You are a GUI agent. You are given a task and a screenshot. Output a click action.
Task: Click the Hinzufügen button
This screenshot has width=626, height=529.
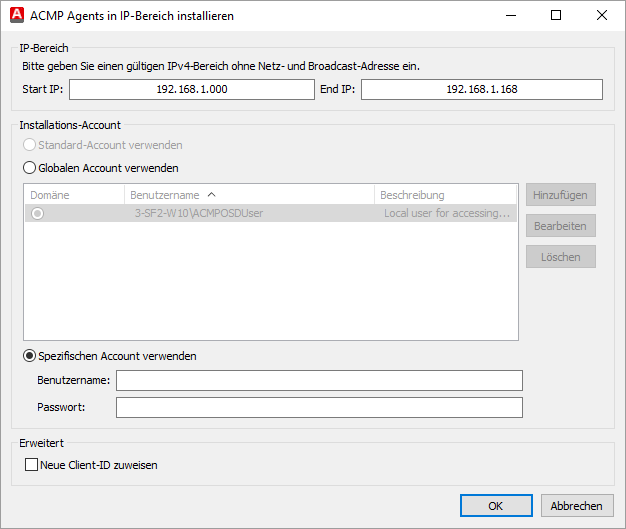tap(561, 195)
